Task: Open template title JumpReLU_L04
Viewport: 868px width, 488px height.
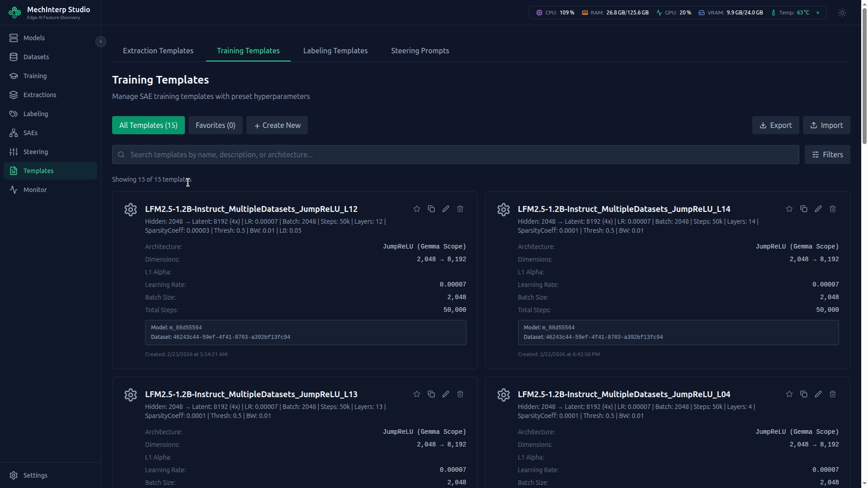Action: coord(624,394)
